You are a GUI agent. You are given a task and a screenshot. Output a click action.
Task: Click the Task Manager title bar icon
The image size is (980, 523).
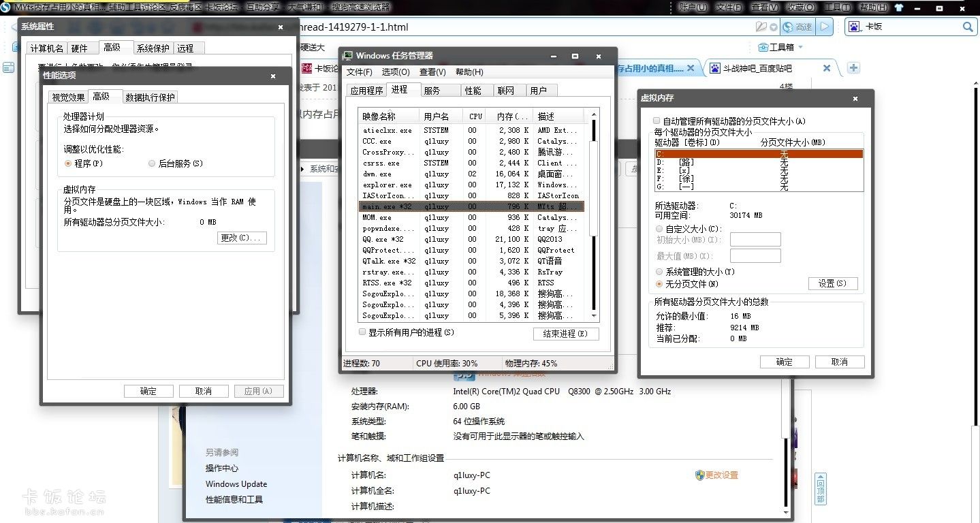pyautogui.click(x=348, y=55)
